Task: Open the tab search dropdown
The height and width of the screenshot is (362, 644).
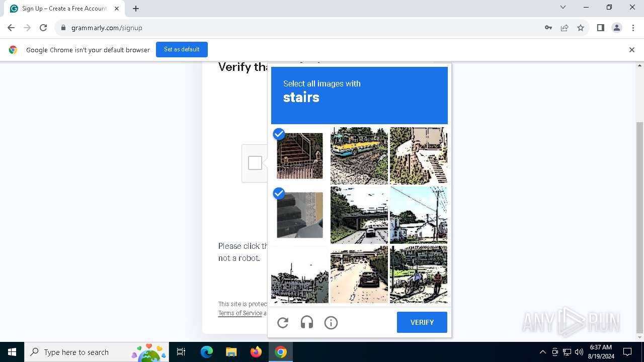Action: pos(563,7)
